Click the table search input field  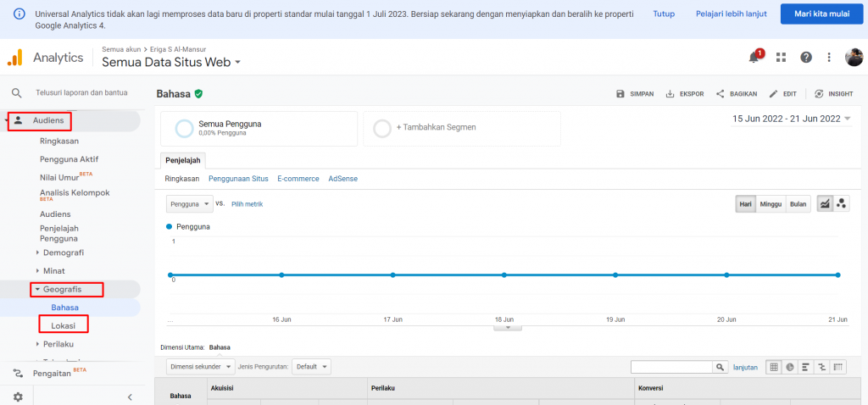(x=672, y=367)
